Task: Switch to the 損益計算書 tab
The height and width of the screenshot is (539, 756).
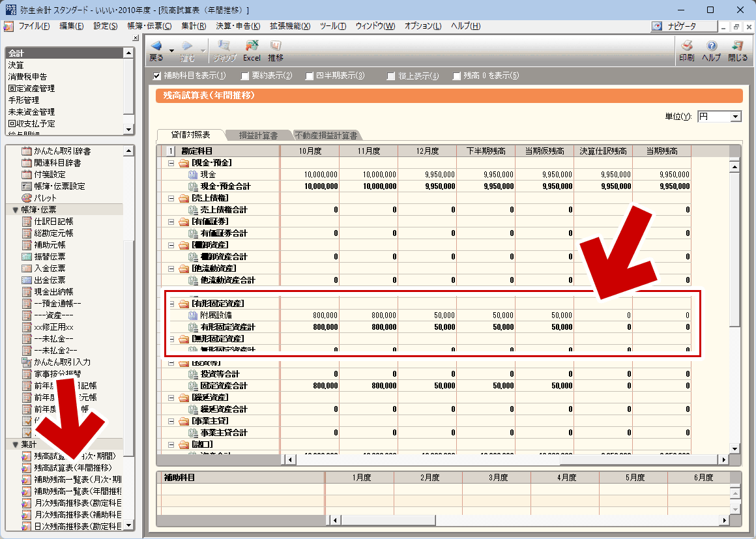Action: 258,136
